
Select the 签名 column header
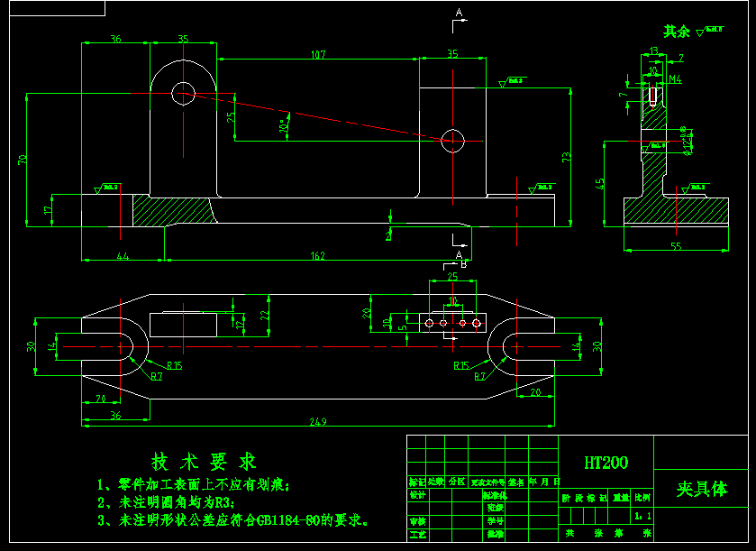click(x=516, y=482)
